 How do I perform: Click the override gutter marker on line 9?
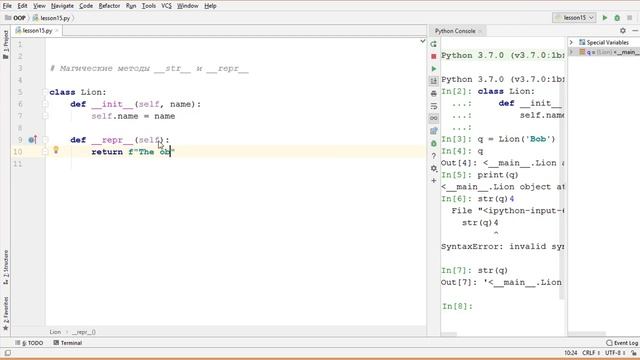coord(33,140)
